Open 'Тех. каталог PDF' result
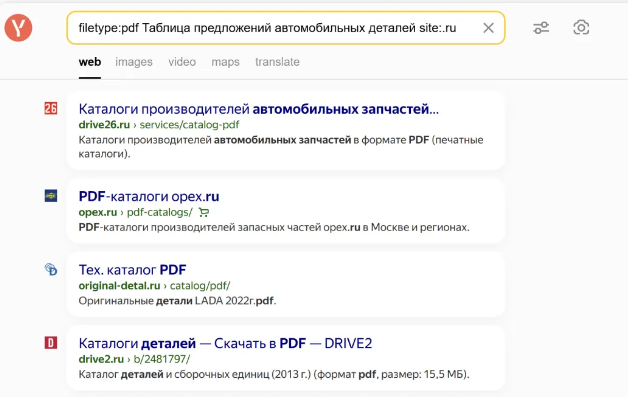This screenshot has width=628, height=397. [x=132, y=270]
